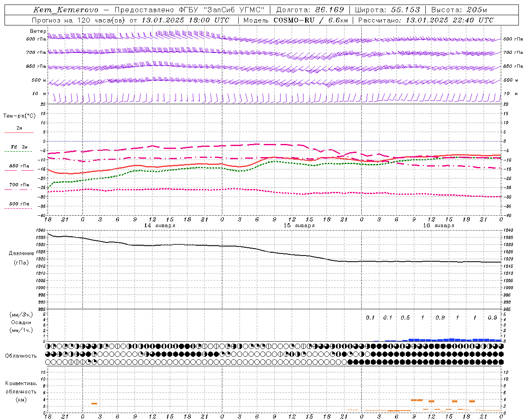
Task: Click the dashed line sample under 'Td 2м'
Action: (x=18, y=152)
